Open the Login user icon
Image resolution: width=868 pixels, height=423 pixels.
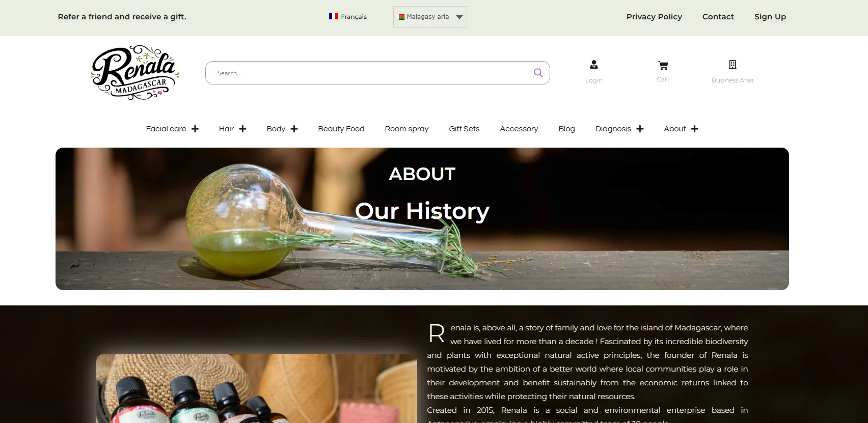coord(594,65)
